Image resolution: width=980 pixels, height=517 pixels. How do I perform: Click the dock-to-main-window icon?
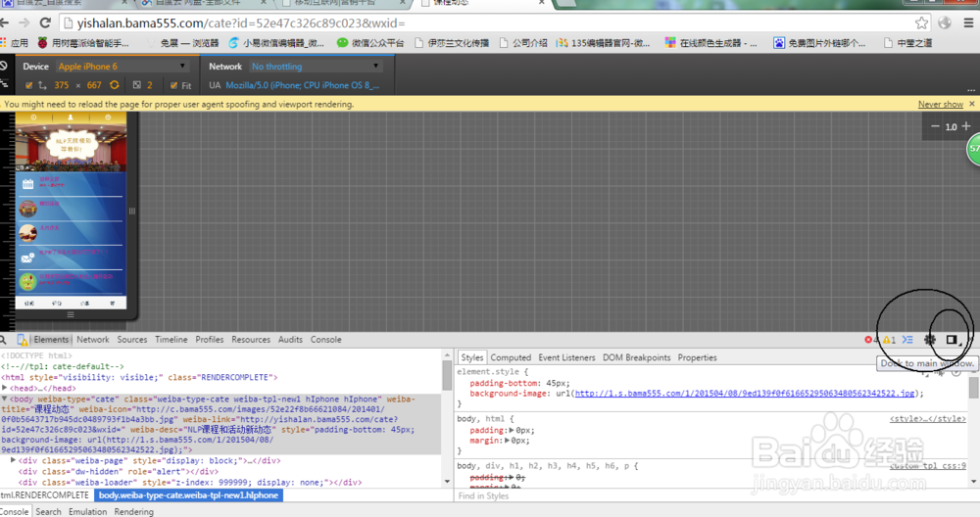click(x=952, y=340)
